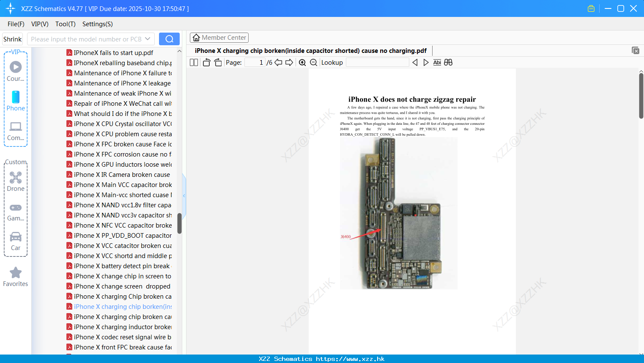The image size is (644, 363).
Task: Select the charging chip borken PDF tab
Action: coord(311,51)
